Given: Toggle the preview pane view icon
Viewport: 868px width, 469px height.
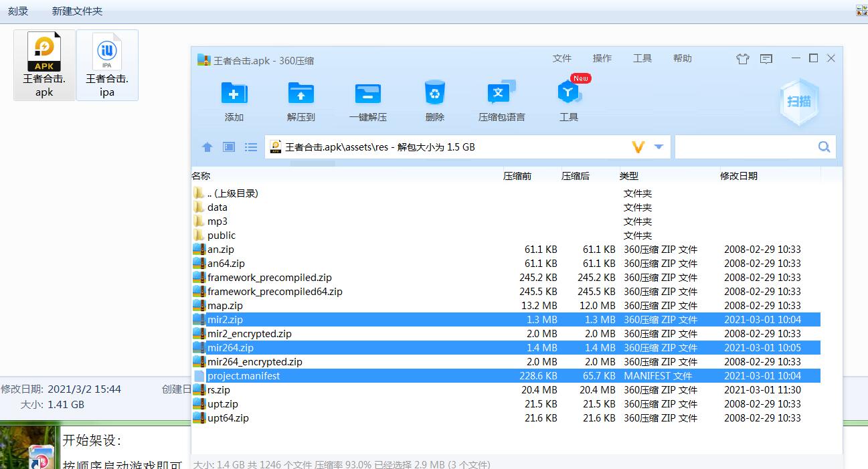Looking at the screenshot, I should 229,147.
